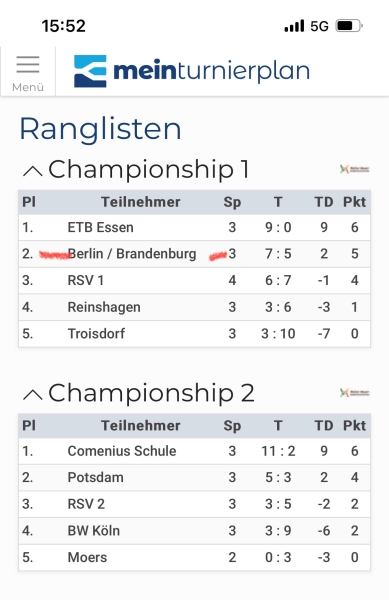Select the RSV 2 row

[x=194, y=504]
